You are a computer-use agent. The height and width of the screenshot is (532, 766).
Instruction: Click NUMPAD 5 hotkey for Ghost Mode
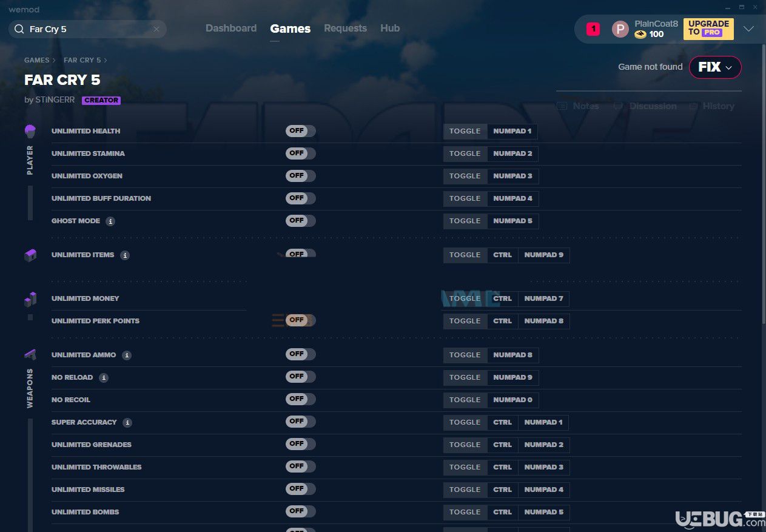[x=512, y=221]
